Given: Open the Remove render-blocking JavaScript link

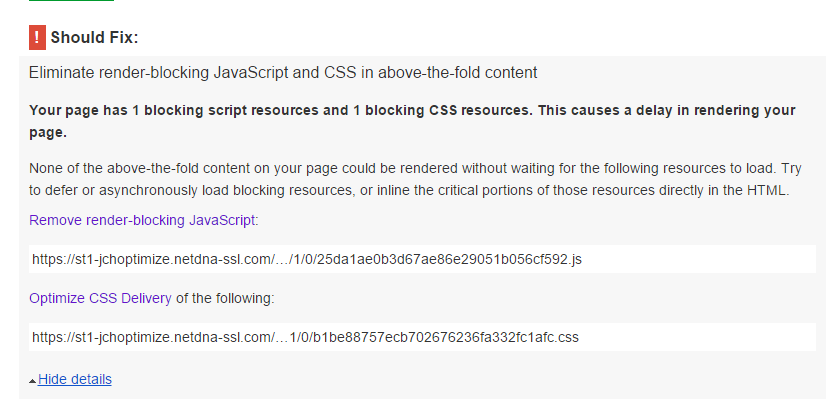Looking at the screenshot, I should [142, 220].
